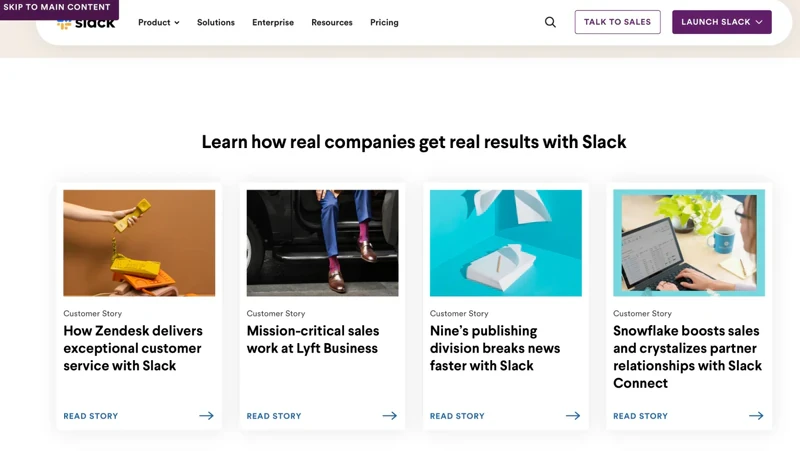Click the Lyft car shoes thumbnail
This screenshot has height=451, width=800.
[x=322, y=243]
